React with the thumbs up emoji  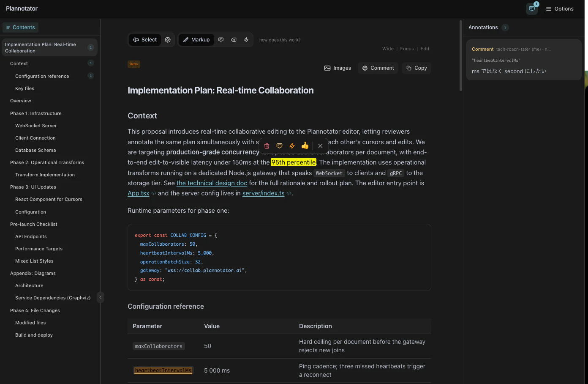pos(305,146)
